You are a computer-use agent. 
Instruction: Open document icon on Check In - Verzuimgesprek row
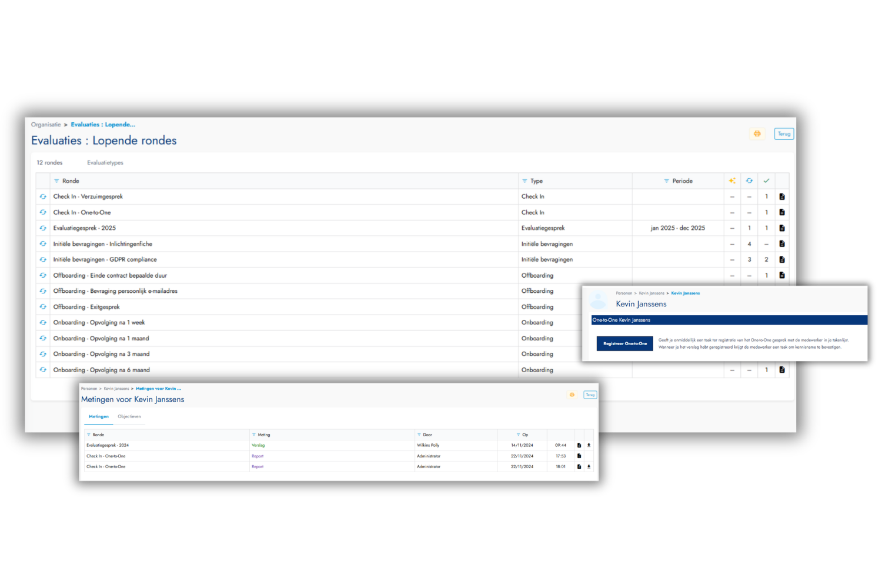[x=782, y=196]
